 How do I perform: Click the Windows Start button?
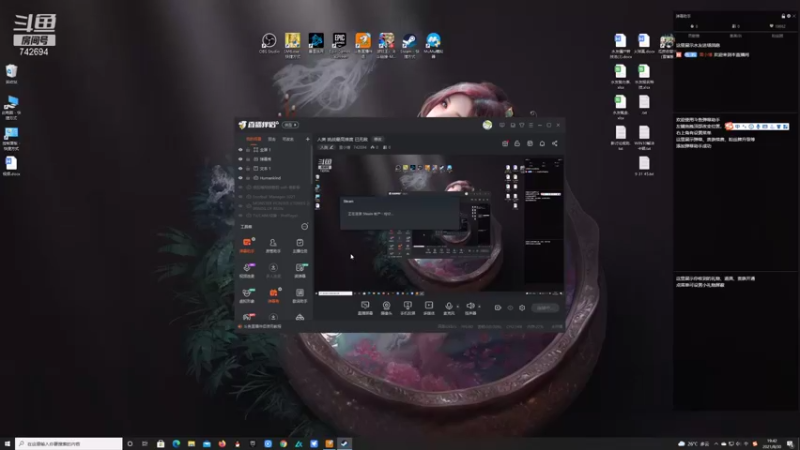pyautogui.click(x=7, y=444)
